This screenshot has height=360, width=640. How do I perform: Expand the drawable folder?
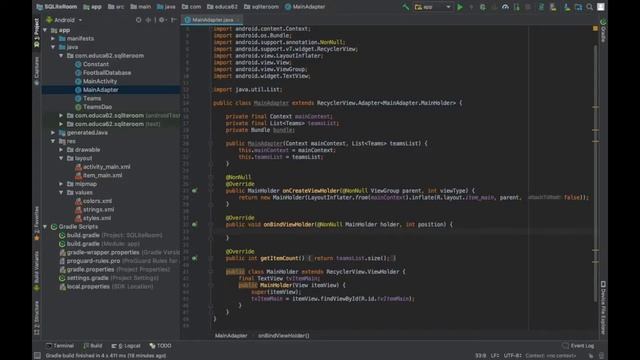[x=61, y=150]
